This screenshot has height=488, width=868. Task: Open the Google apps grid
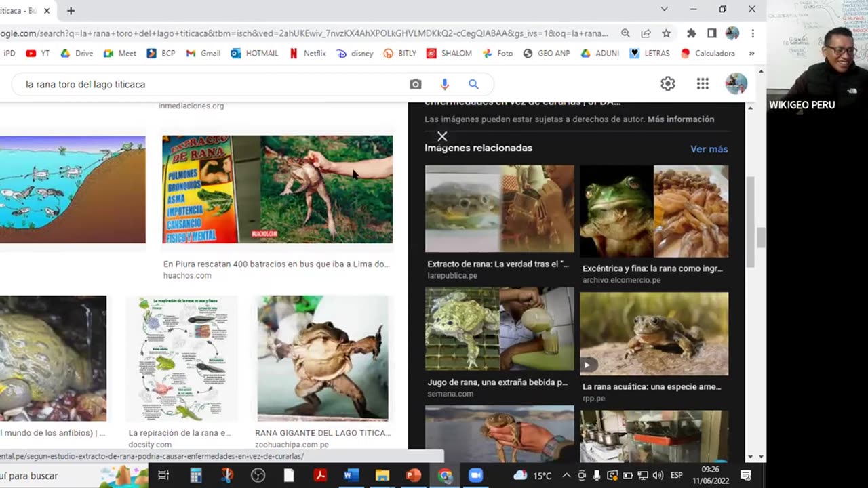tap(703, 83)
